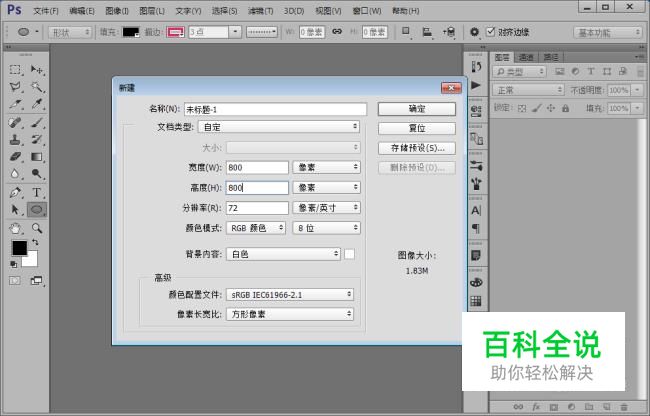Open the Filter menu
This screenshot has width=650, height=416.
tap(260, 11)
